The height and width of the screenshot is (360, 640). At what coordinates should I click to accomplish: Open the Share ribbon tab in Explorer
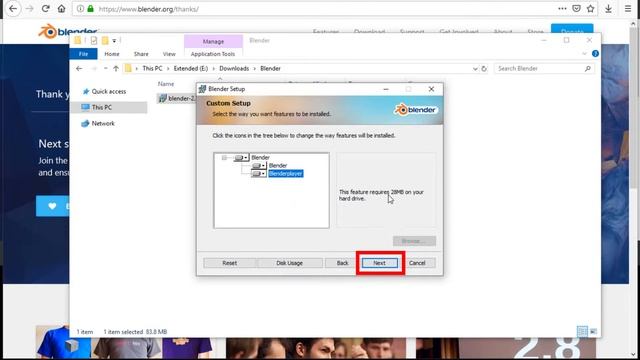click(x=141, y=54)
